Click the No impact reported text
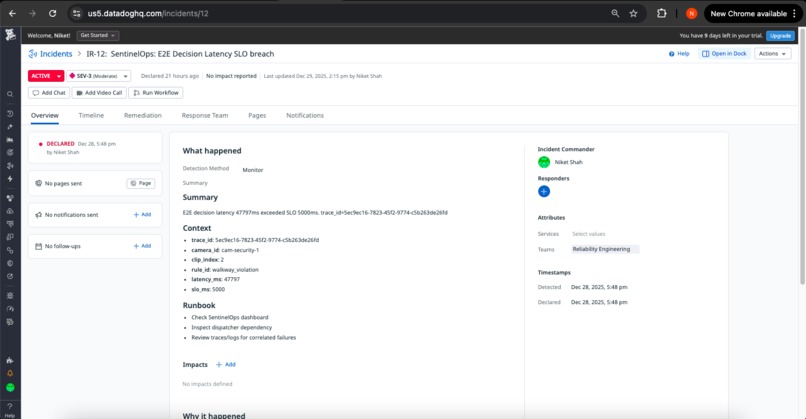This screenshot has width=806, height=419. 231,76
